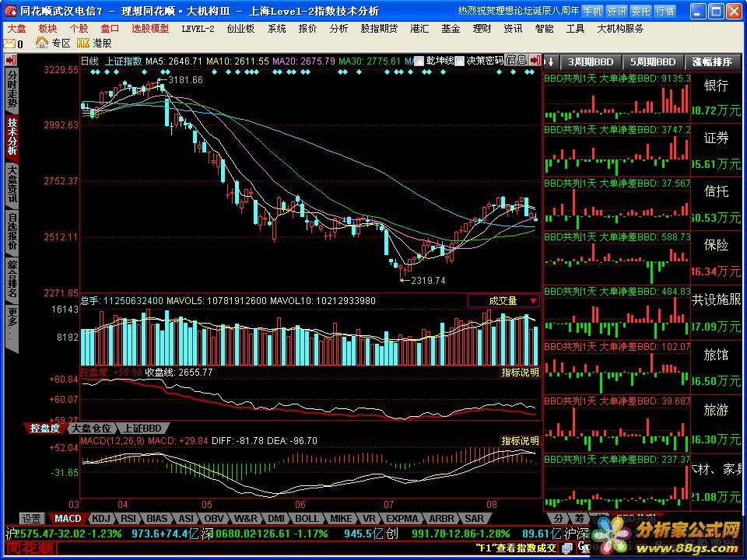This screenshot has width=747, height=560.
Task: Open the 综合排名 sidebar tab
Action: [x=12, y=279]
